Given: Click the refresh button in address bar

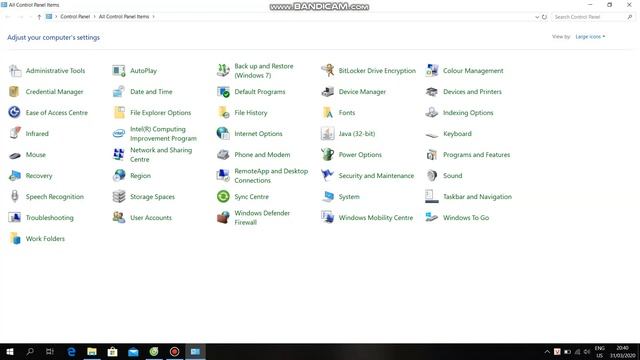Looking at the screenshot, I should tap(544, 17).
